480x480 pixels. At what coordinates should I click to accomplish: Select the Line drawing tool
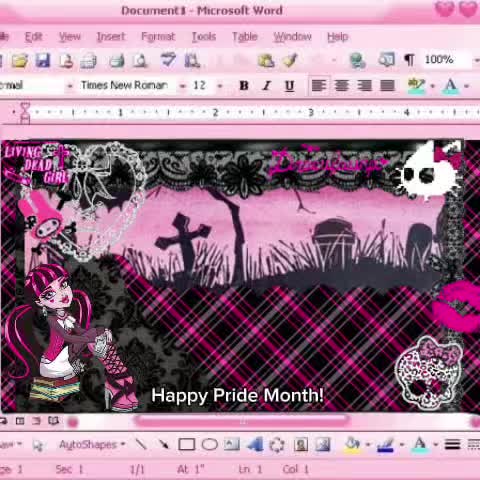(x=141, y=444)
